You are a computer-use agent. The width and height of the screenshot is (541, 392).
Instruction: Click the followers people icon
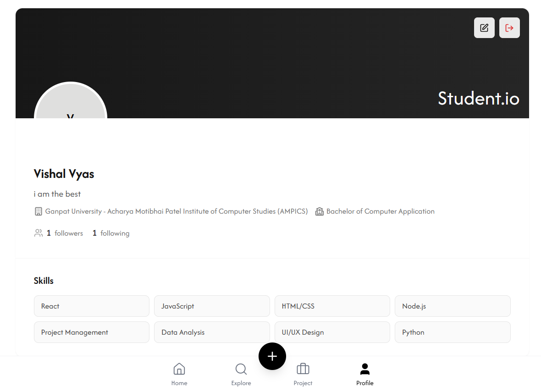click(x=39, y=233)
